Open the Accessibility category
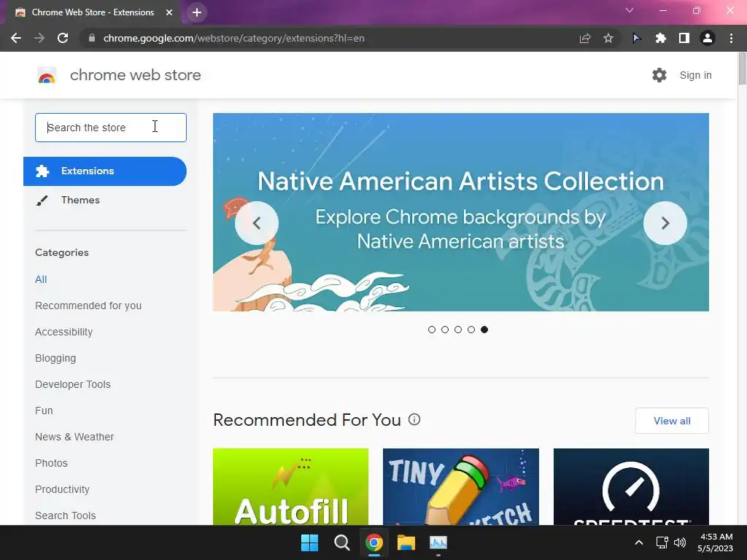This screenshot has width=747, height=560. pyautogui.click(x=64, y=332)
